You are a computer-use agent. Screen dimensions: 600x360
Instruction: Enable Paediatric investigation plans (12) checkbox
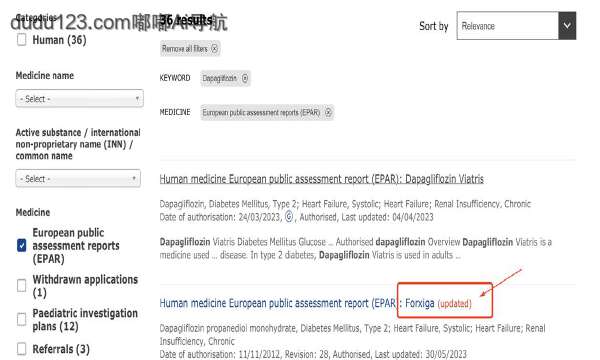pyautogui.click(x=22, y=319)
